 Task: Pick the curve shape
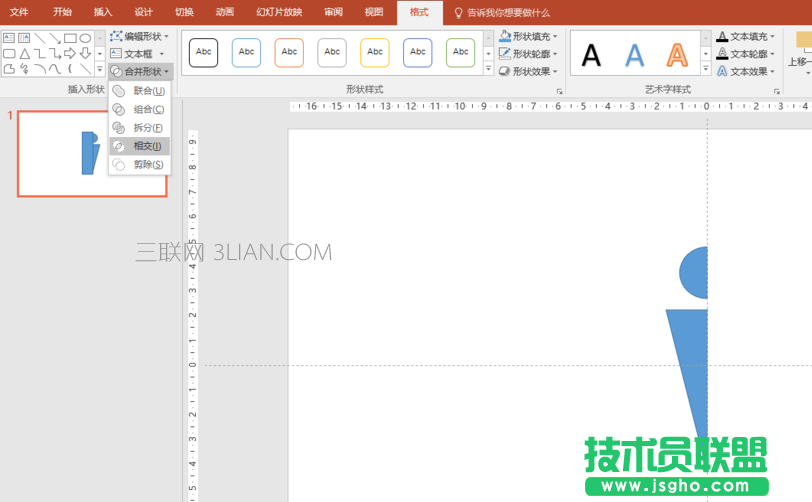(55, 69)
